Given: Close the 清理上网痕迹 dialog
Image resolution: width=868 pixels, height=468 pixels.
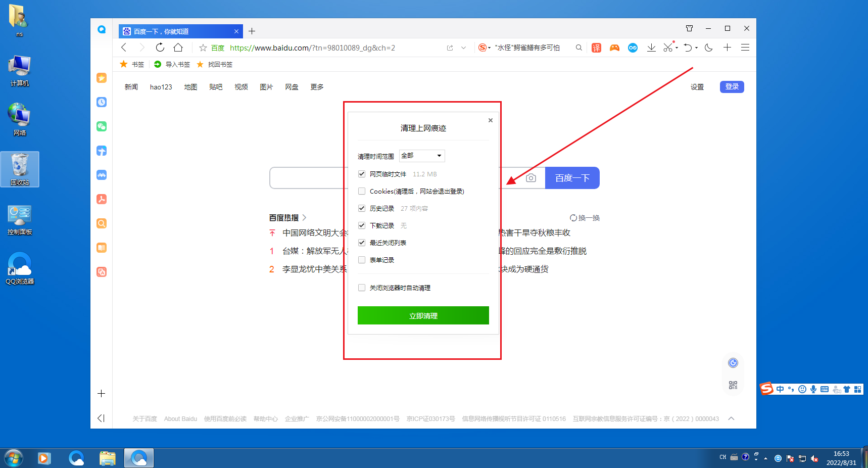Looking at the screenshot, I should tap(491, 120).
